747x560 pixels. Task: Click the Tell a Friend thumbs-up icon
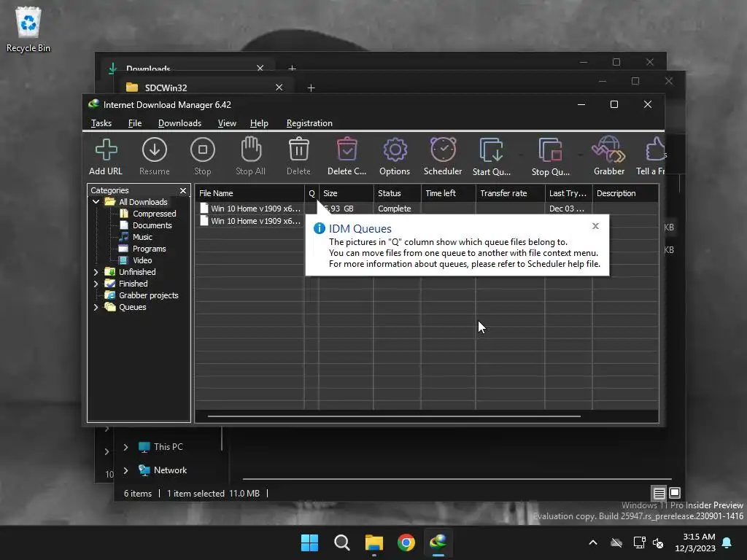[x=655, y=149]
